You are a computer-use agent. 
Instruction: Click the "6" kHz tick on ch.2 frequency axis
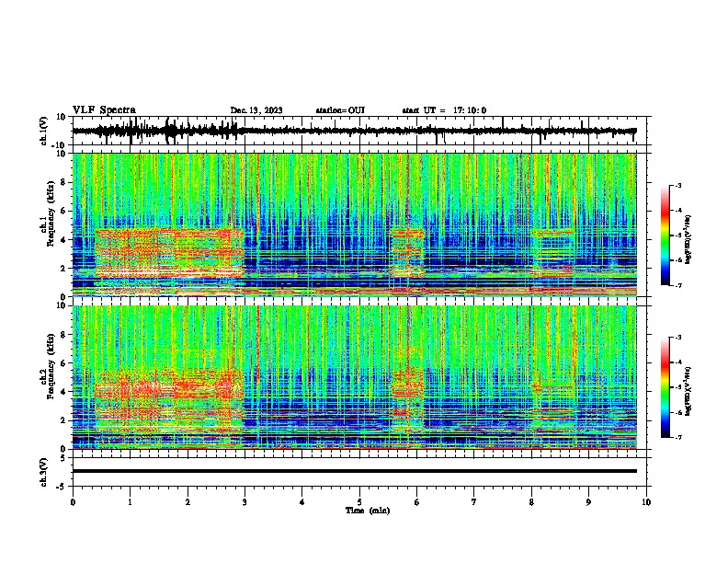pyautogui.click(x=64, y=363)
